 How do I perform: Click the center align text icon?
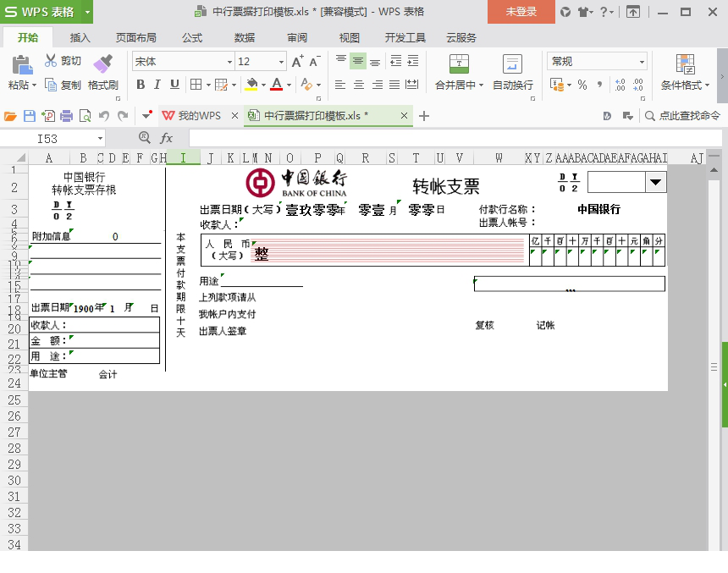(x=359, y=85)
